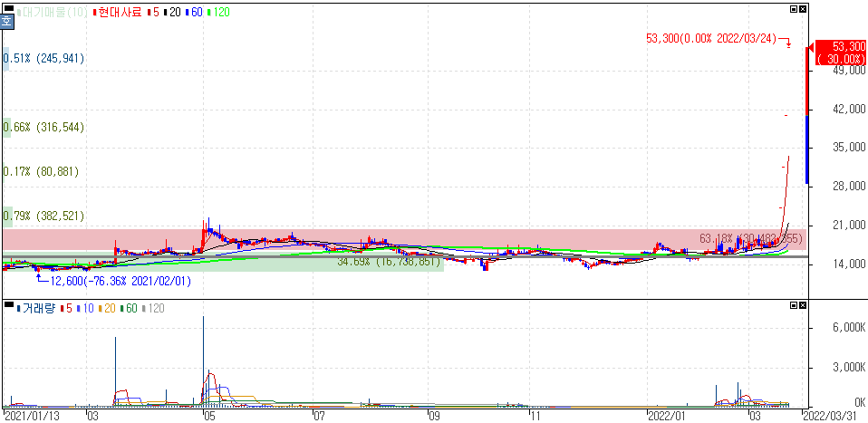Click the green 60-day volume average legend

click(x=129, y=308)
